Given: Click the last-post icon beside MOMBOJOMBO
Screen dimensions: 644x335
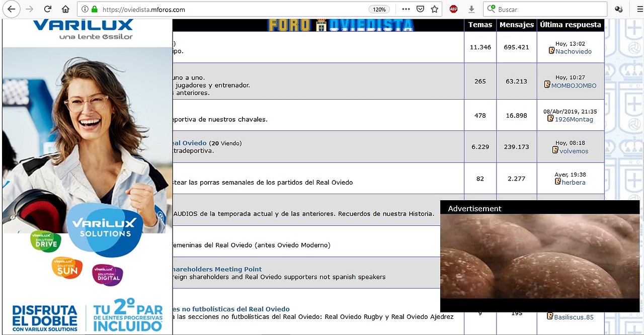Looking at the screenshot, I should tap(547, 85).
